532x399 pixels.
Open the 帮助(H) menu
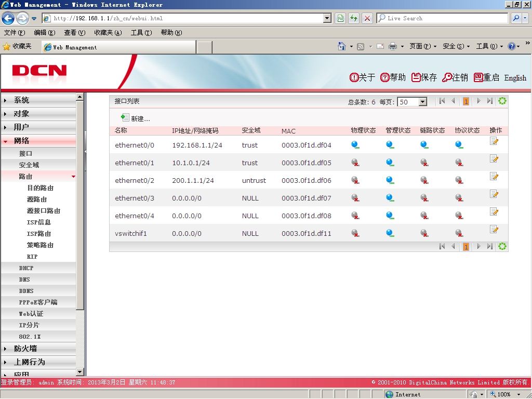pos(171,33)
